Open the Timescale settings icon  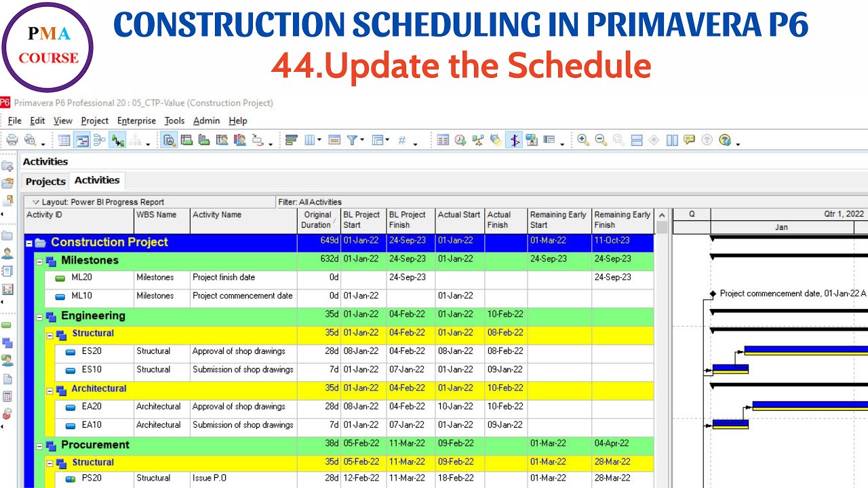(334, 140)
